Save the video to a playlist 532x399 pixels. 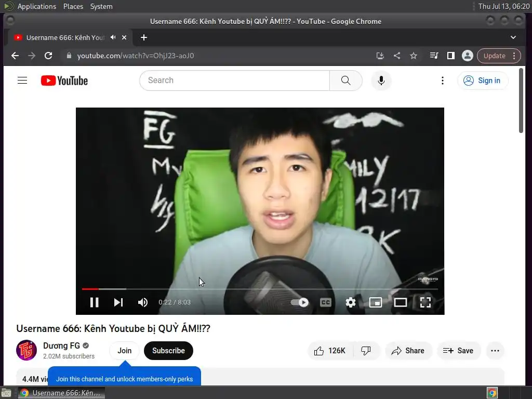coord(458,351)
